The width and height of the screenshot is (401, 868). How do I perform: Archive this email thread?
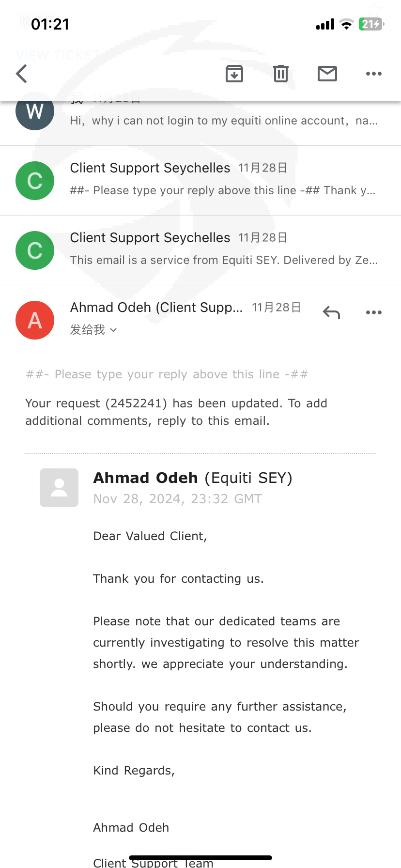tap(234, 74)
